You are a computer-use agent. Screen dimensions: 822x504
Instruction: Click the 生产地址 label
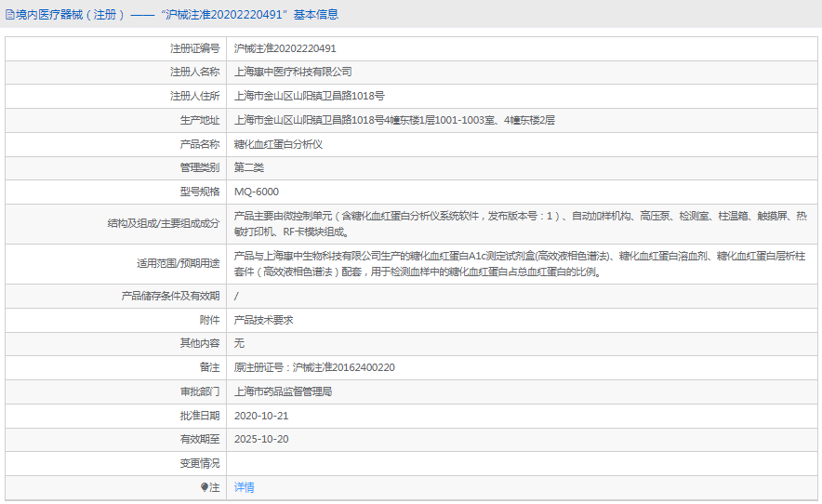click(200, 120)
